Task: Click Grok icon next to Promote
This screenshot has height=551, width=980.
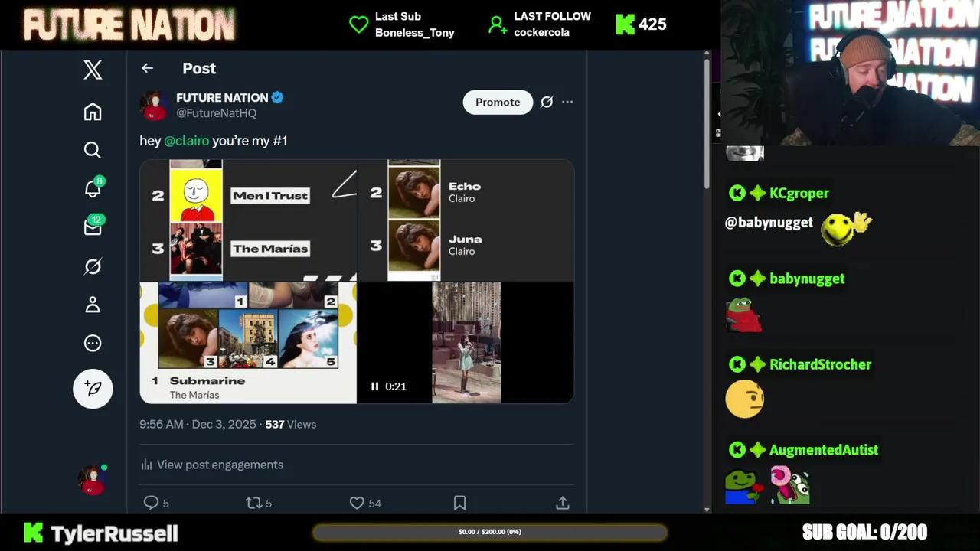Action: [547, 102]
